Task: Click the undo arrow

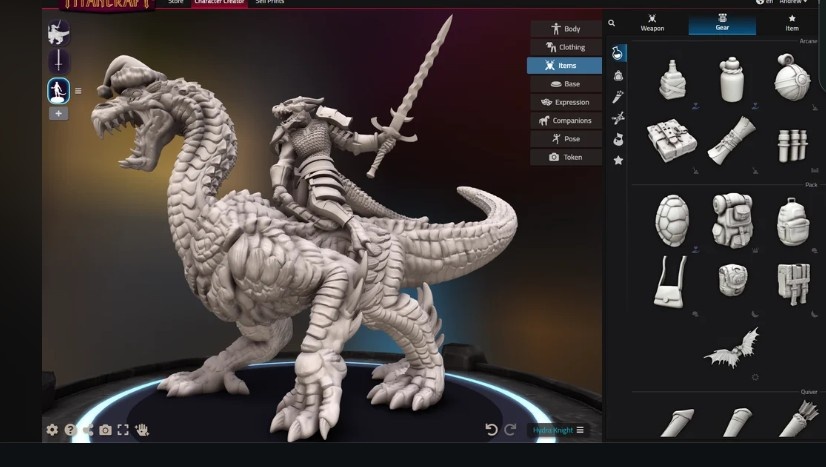Action: (491, 430)
